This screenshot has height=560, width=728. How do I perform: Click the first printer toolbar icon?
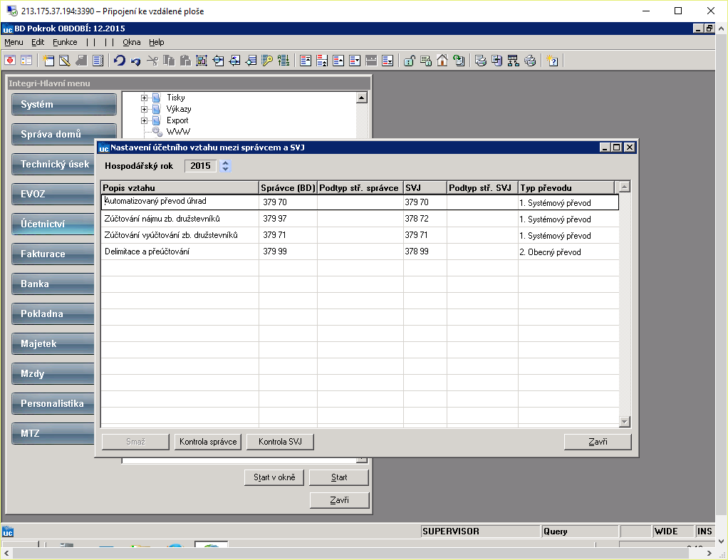point(481,61)
